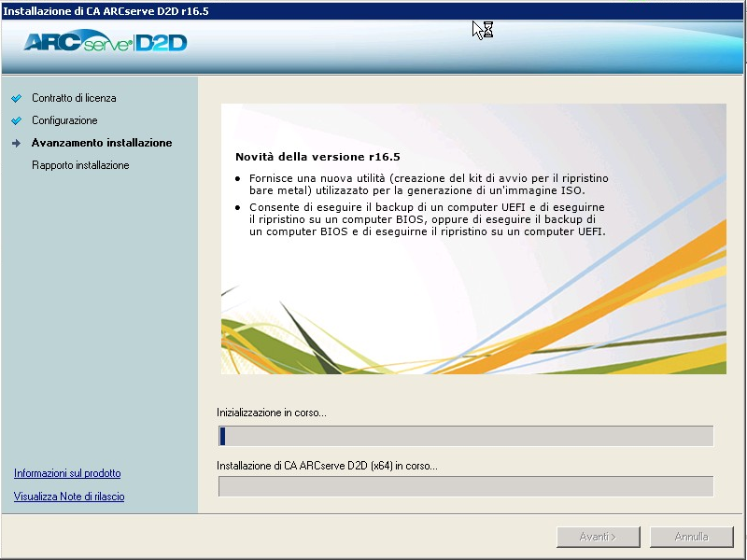Select the Avanzamento installazione step
The width and height of the screenshot is (747, 560).
(x=102, y=143)
